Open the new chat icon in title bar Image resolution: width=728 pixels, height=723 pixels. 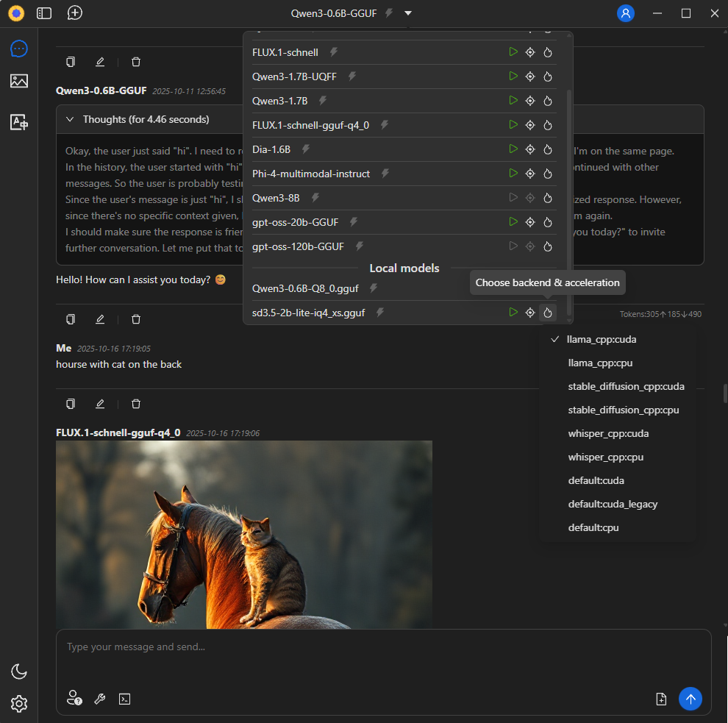74,13
